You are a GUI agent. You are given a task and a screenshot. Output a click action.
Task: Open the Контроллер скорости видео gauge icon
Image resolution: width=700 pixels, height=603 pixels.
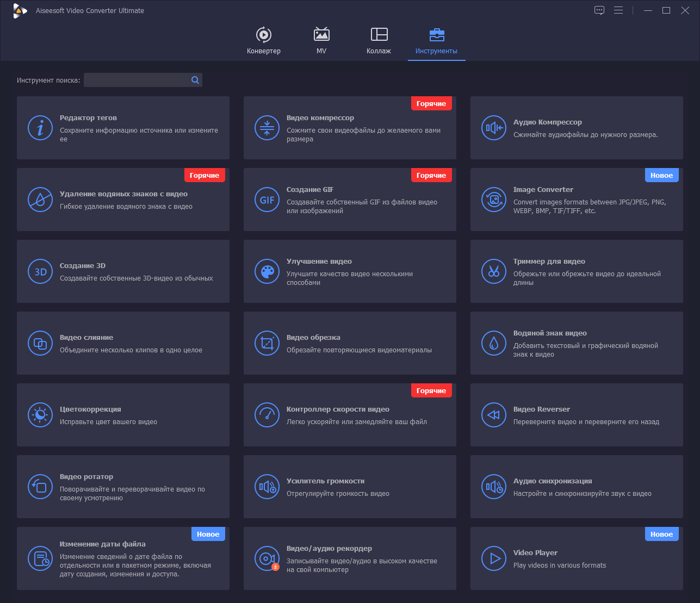(267, 415)
